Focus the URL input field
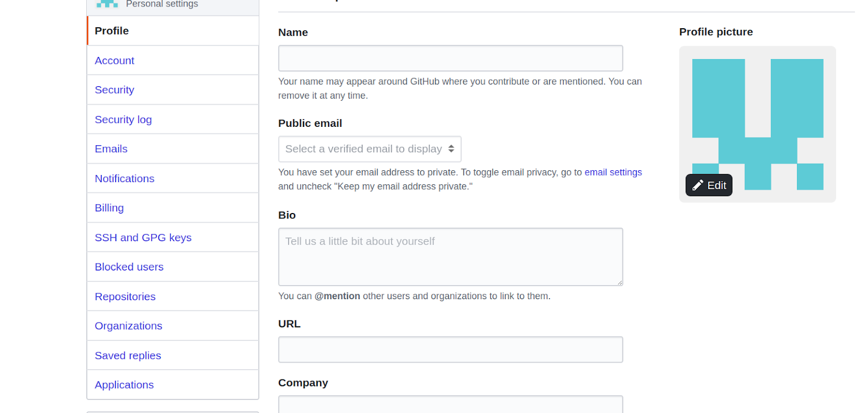Screen dimensions: 868x413 coord(450,350)
